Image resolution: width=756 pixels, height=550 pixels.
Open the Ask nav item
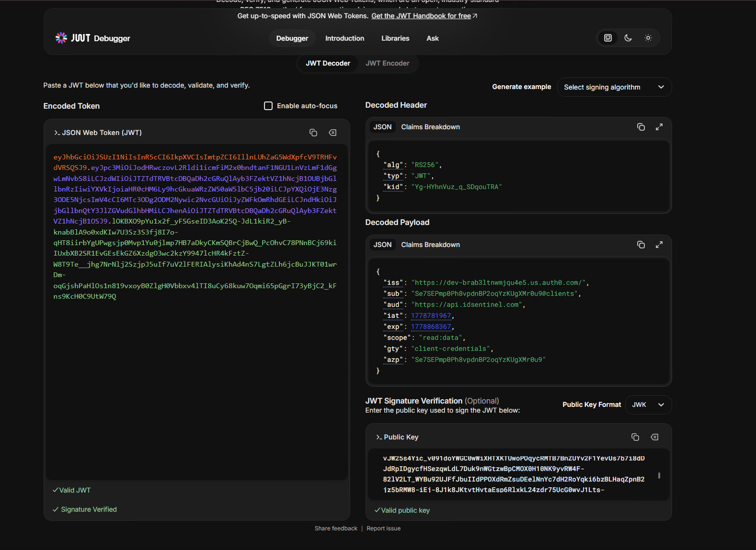pos(433,38)
